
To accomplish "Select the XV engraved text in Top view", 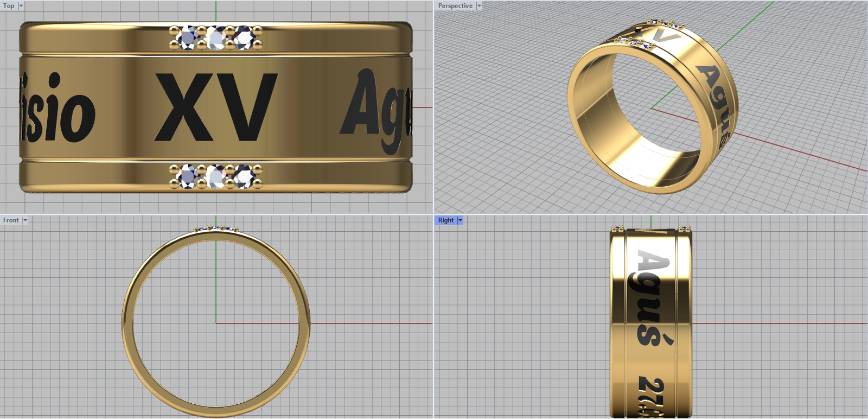I will (216, 107).
